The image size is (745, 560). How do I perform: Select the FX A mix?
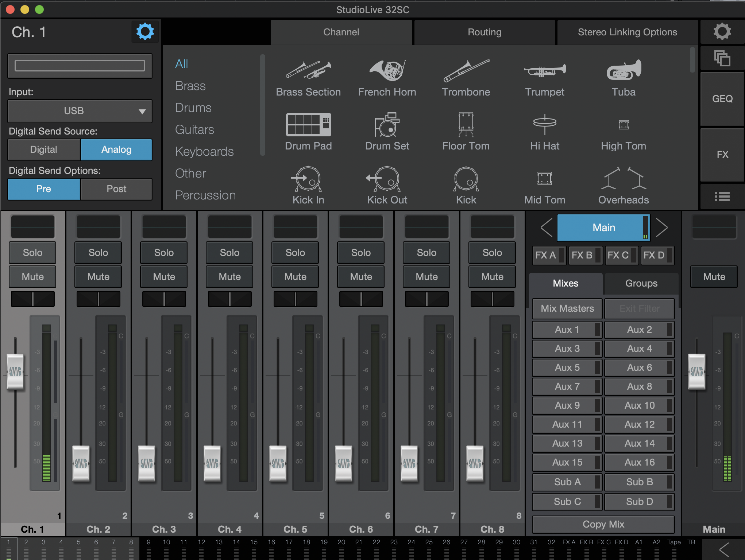point(549,255)
